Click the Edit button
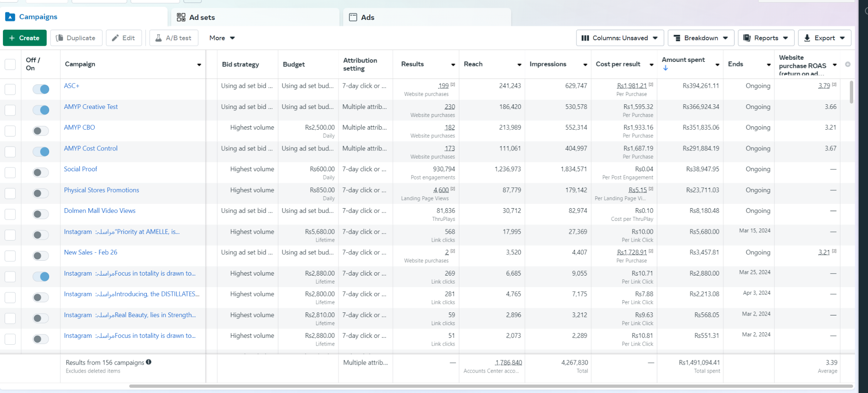 [x=124, y=38]
